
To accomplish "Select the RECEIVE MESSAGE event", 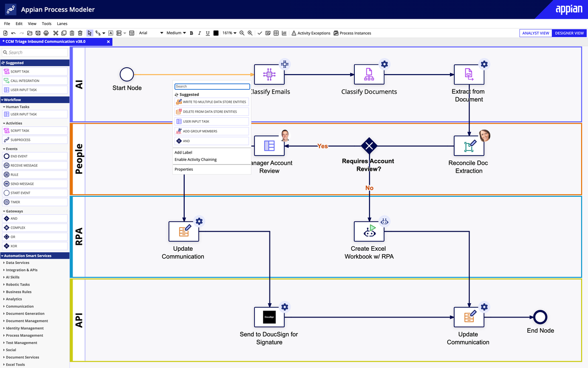I will click(x=23, y=166).
